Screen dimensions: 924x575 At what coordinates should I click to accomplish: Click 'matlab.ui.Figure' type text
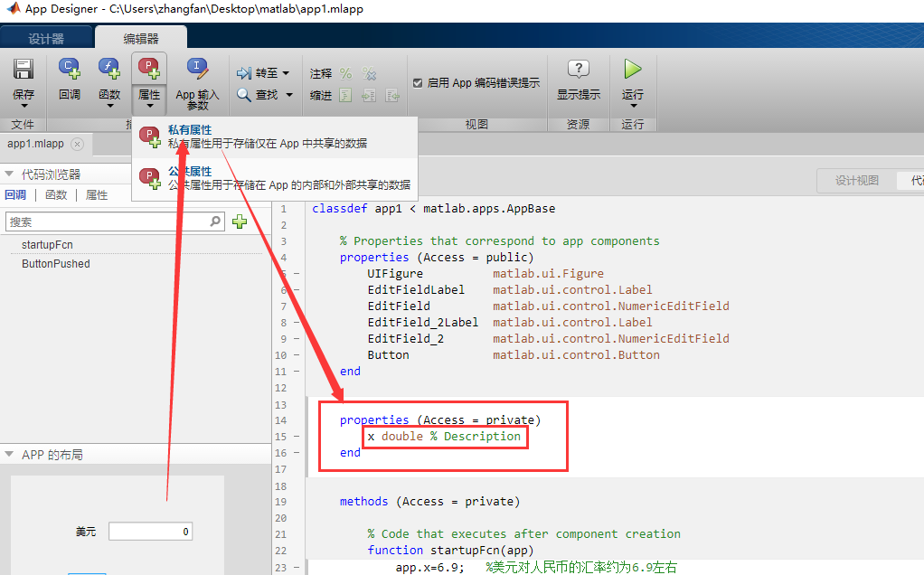(548, 274)
